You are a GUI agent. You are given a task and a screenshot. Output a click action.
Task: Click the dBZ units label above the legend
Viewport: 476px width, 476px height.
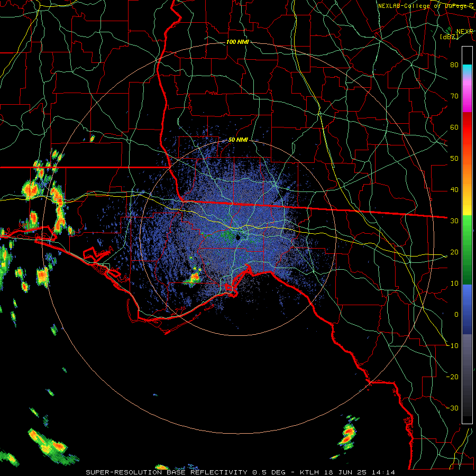[x=449, y=36]
